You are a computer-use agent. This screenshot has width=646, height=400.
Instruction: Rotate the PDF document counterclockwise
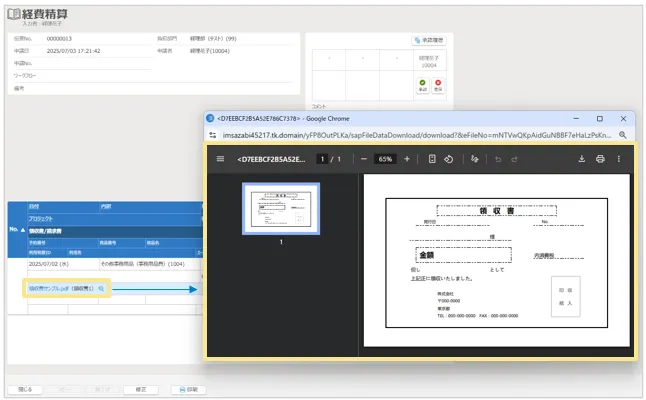[x=449, y=159]
